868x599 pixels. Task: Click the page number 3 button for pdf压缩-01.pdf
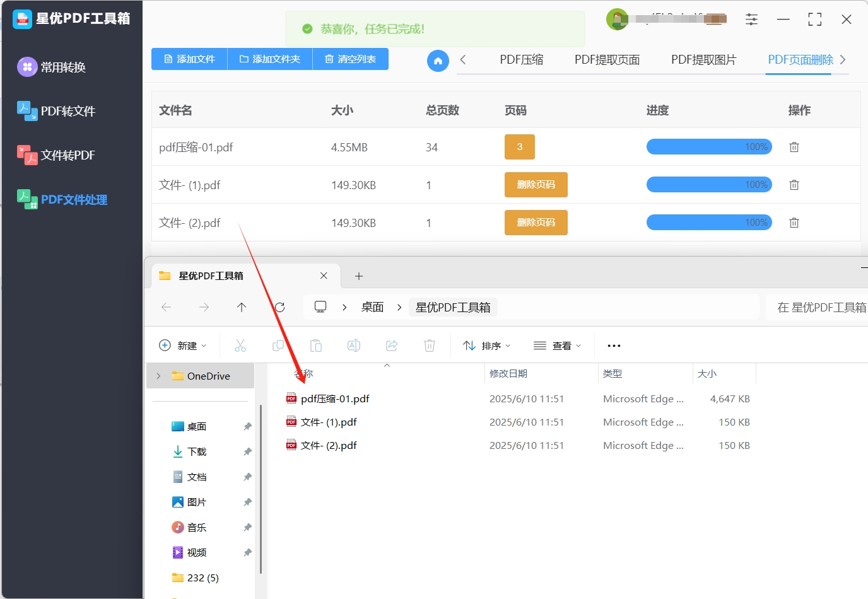click(x=520, y=147)
